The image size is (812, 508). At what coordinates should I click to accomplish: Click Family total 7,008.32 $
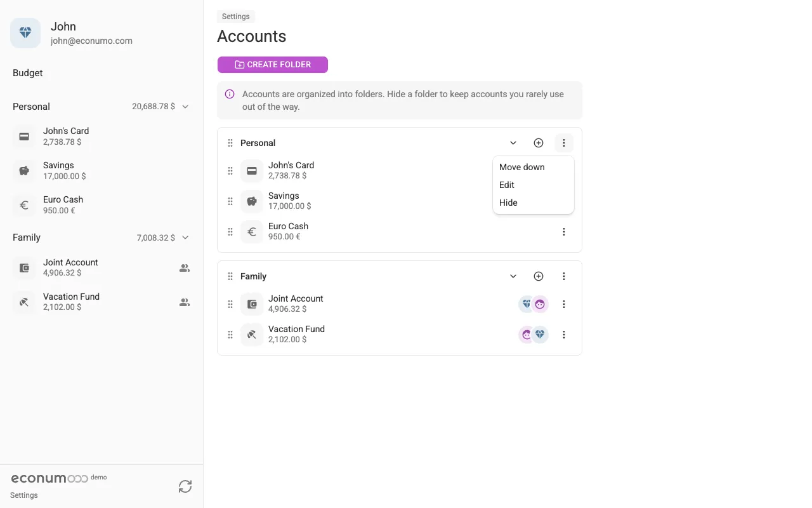pyautogui.click(x=156, y=237)
